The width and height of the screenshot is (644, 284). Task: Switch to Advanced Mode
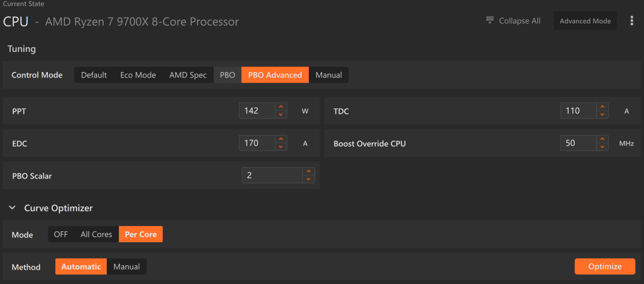click(x=585, y=21)
